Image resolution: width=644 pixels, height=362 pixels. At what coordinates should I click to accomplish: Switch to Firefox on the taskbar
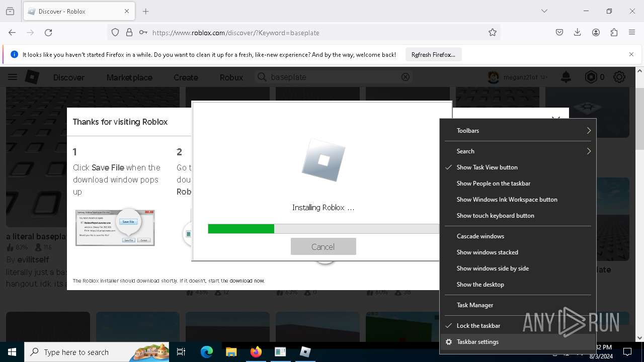click(x=256, y=352)
